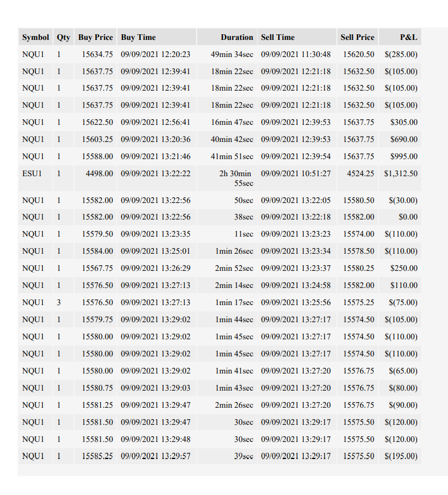Click the $(285.00) loss cell
448x495 pixels.
coord(400,54)
